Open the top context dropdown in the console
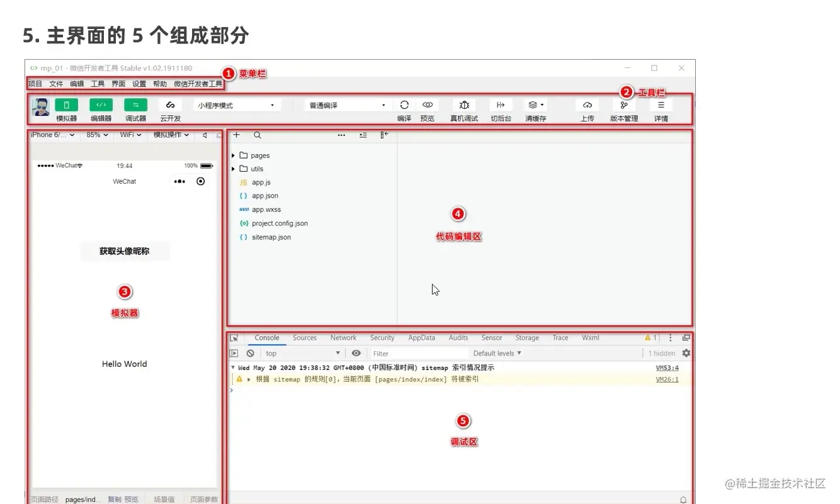 (303, 354)
